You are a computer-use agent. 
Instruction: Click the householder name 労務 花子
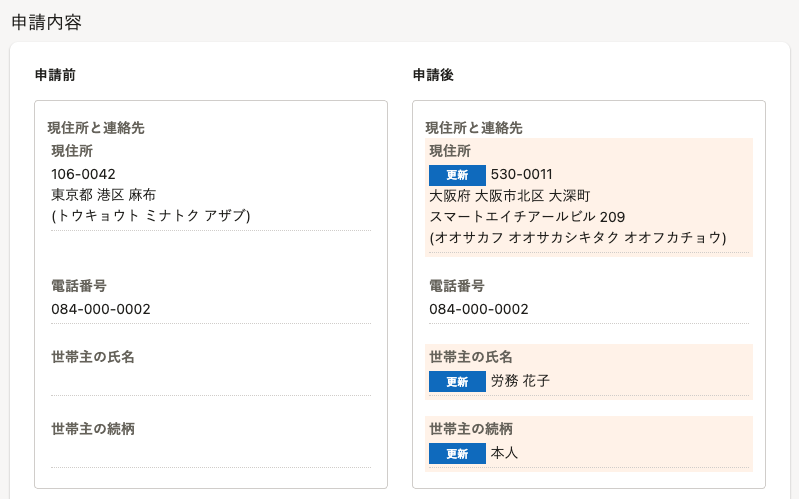pyautogui.click(x=520, y=381)
